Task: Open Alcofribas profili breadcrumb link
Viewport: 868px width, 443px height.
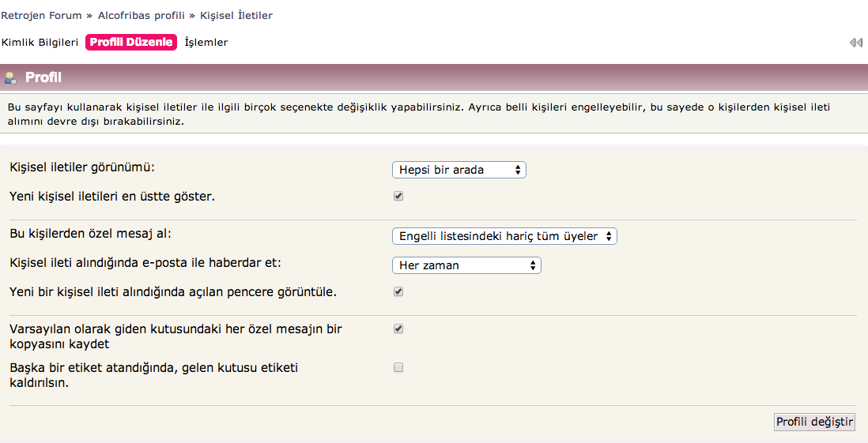Action: [142, 16]
